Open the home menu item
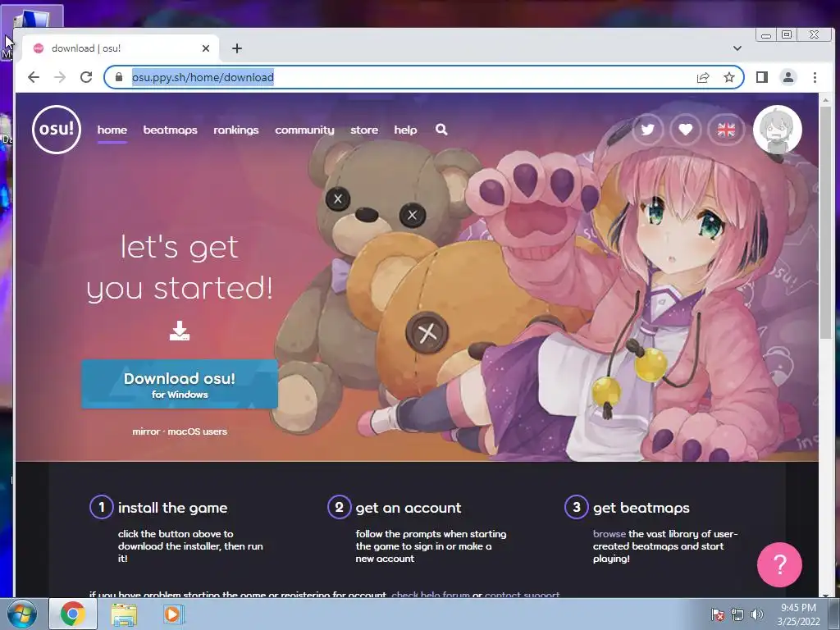The image size is (840, 630). click(112, 130)
